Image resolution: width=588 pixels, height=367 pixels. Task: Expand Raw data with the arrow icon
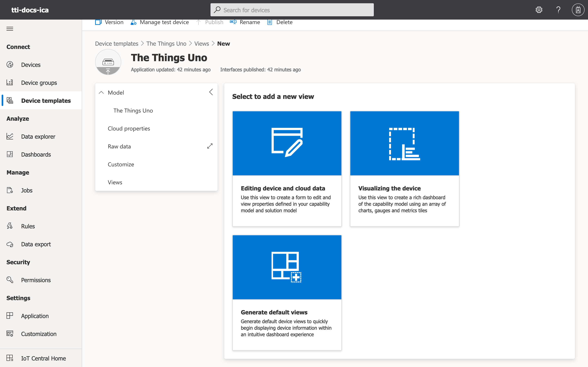(x=210, y=146)
